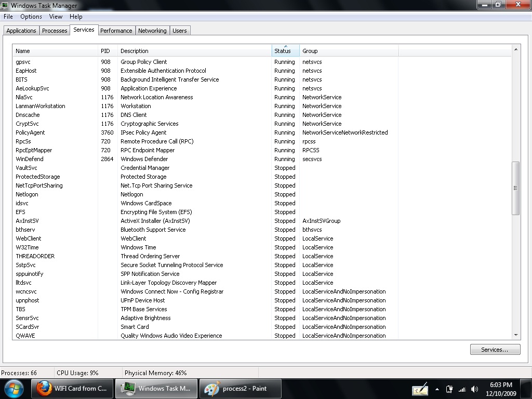Sort by the PID column header
The height and width of the screenshot is (399, 532).
point(108,51)
